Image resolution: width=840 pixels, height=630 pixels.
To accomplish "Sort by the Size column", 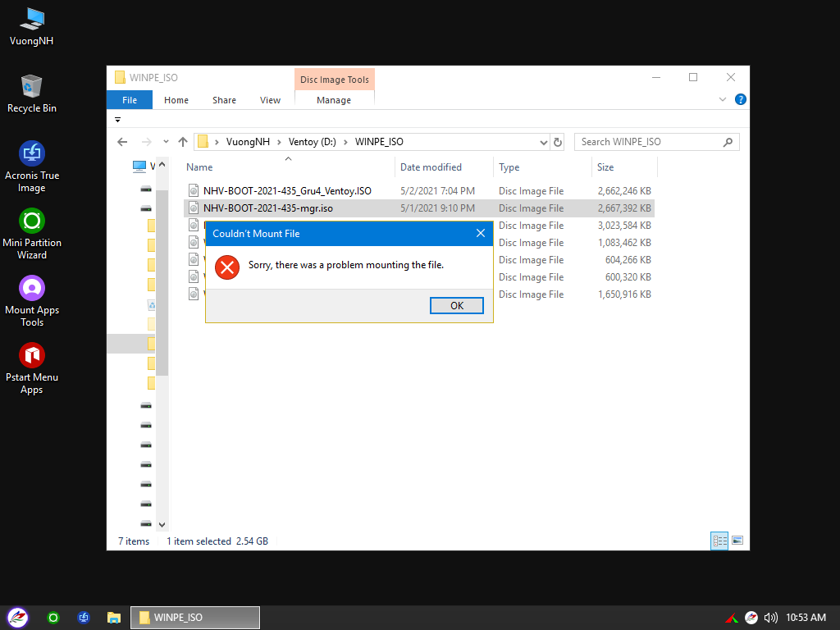I will tap(605, 167).
